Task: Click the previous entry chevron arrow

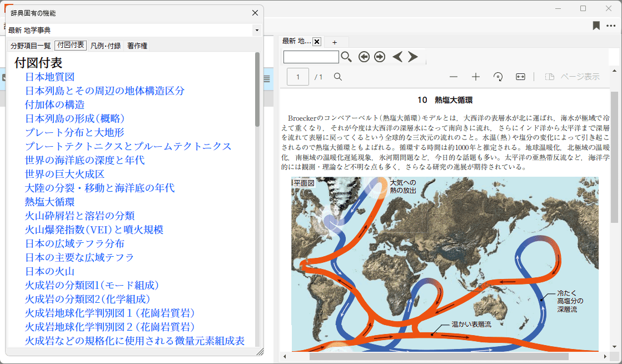Action: click(x=397, y=57)
